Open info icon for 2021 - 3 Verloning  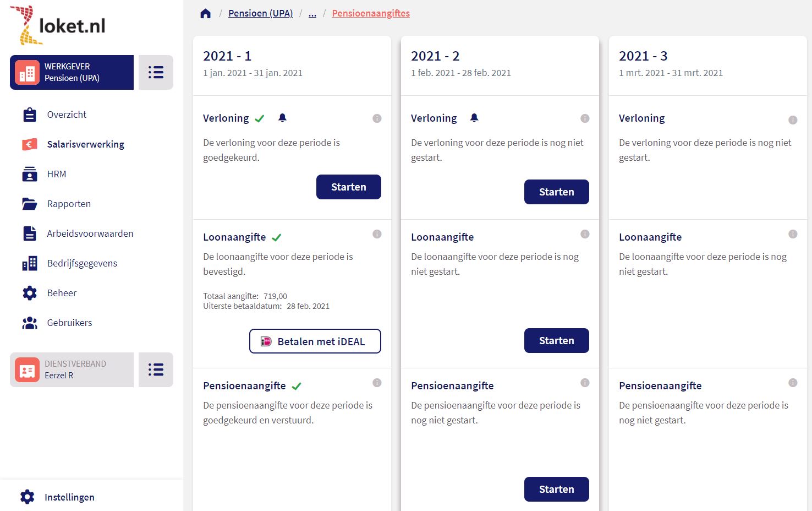point(793,119)
